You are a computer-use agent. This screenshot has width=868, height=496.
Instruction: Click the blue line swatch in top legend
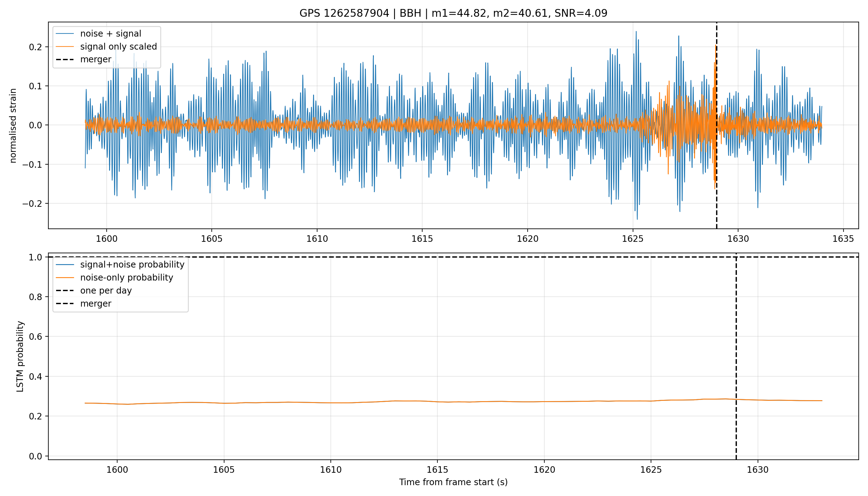65,34
